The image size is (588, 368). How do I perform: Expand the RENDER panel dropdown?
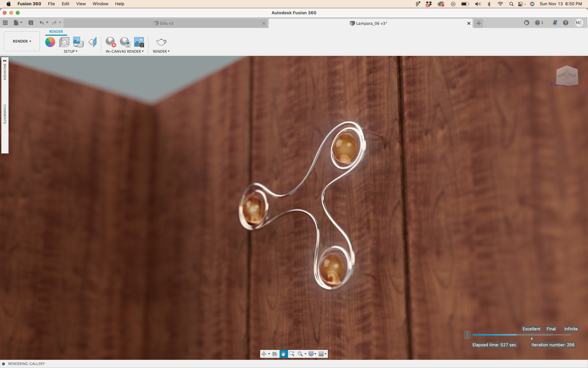click(x=161, y=51)
